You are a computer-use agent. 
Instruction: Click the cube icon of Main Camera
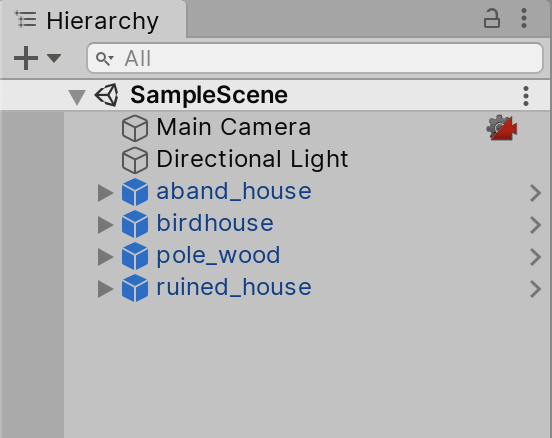pos(135,128)
